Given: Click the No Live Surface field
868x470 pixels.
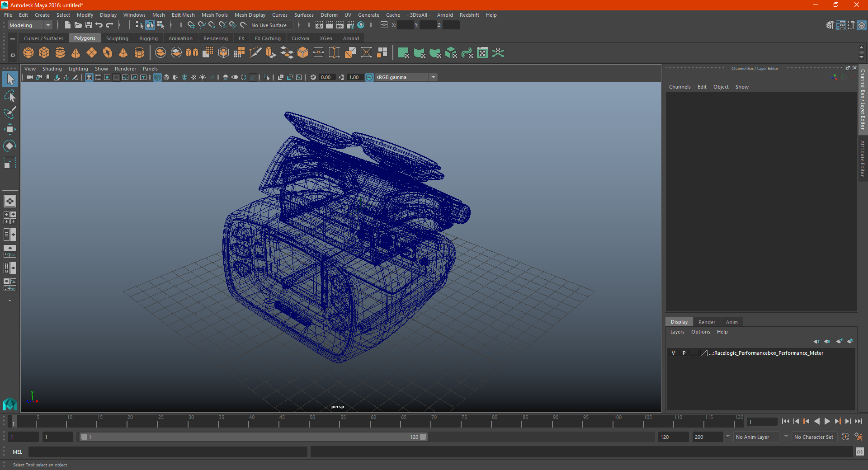Looking at the screenshot, I should point(271,25).
